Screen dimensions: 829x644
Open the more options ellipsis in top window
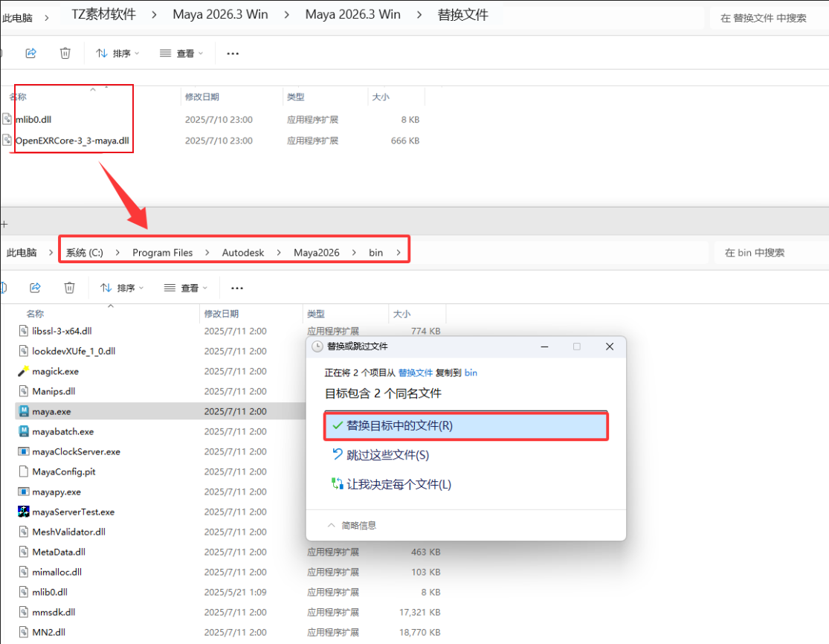click(233, 54)
